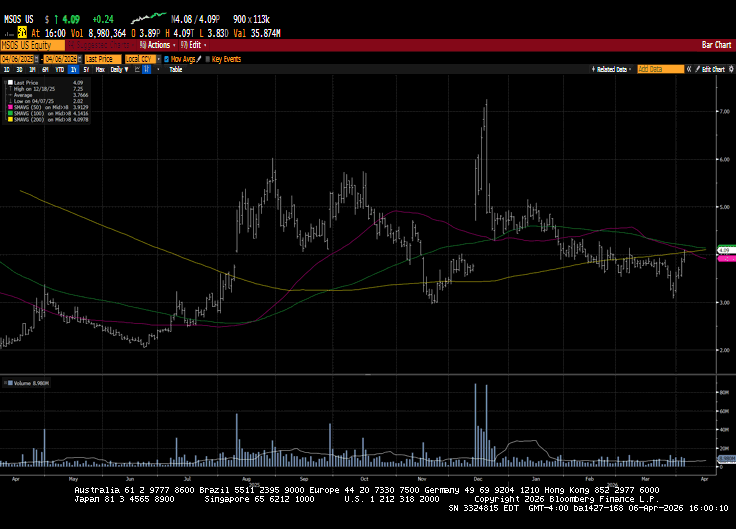This screenshot has width=736, height=529.
Task: Click the High on 12/18/25 legend row
Action: 46,89
